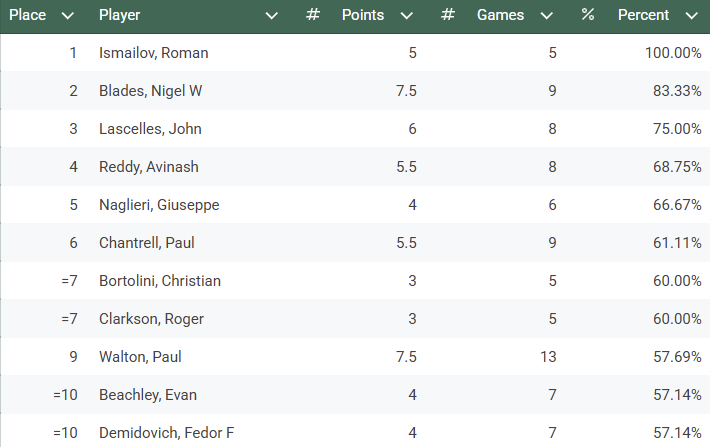Click the hash icon beside Games
Screen dimensions: 710x447
click(448, 16)
